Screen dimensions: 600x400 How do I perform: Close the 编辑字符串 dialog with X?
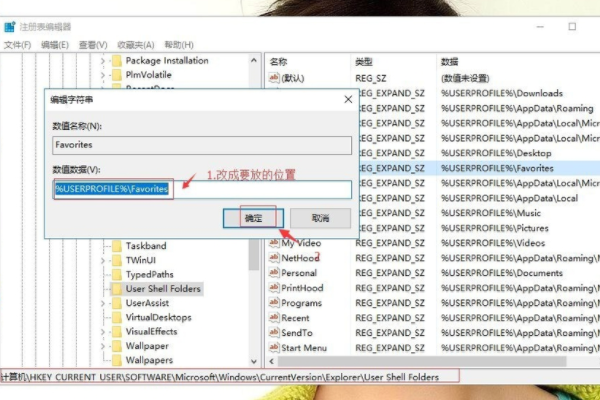pyautogui.click(x=348, y=100)
